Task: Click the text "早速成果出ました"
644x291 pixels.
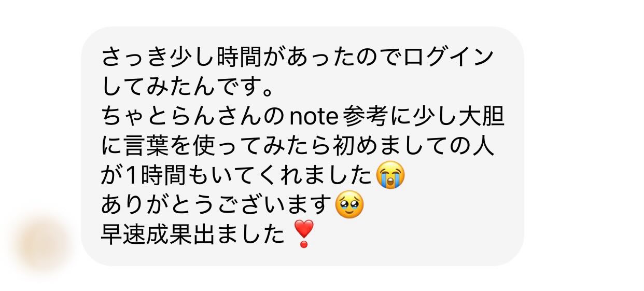Action: (193, 234)
